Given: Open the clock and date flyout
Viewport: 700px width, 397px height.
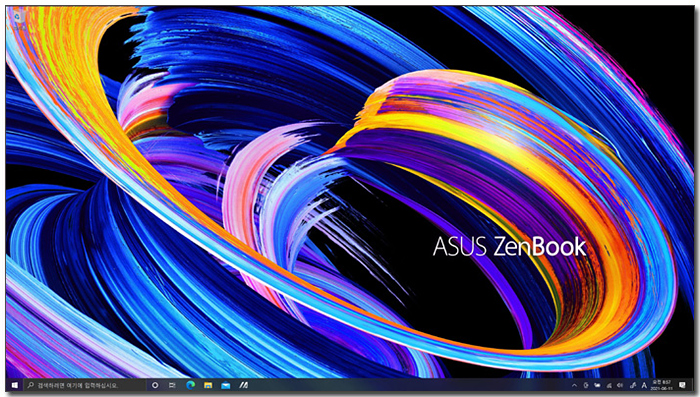Looking at the screenshot, I should (x=662, y=385).
